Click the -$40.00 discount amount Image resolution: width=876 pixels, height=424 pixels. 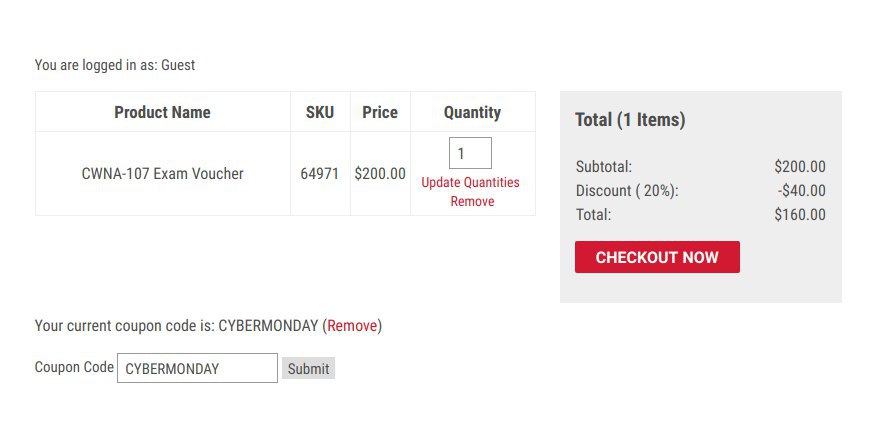coord(801,190)
